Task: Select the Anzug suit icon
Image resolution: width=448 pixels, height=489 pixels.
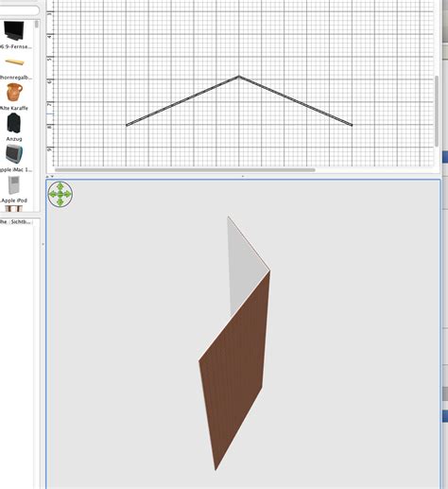Action: coord(14,123)
